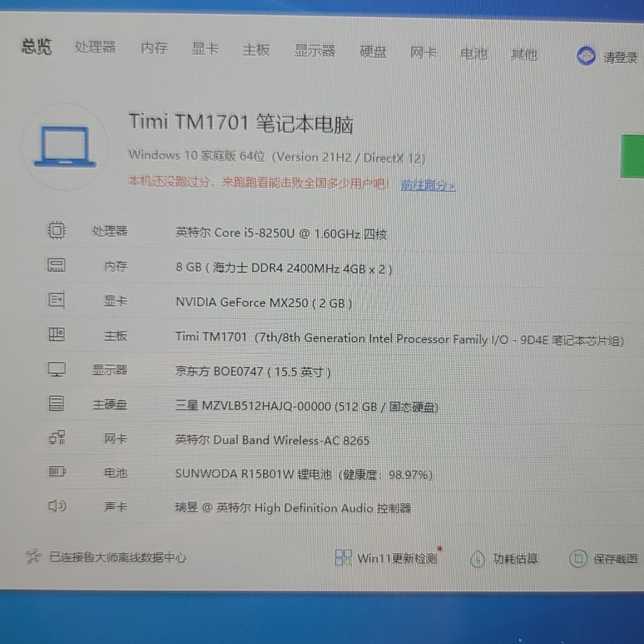Click the monitor display icon
The height and width of the screenshot is (644, 644).
pyautogui.click(x=57, y=369)
